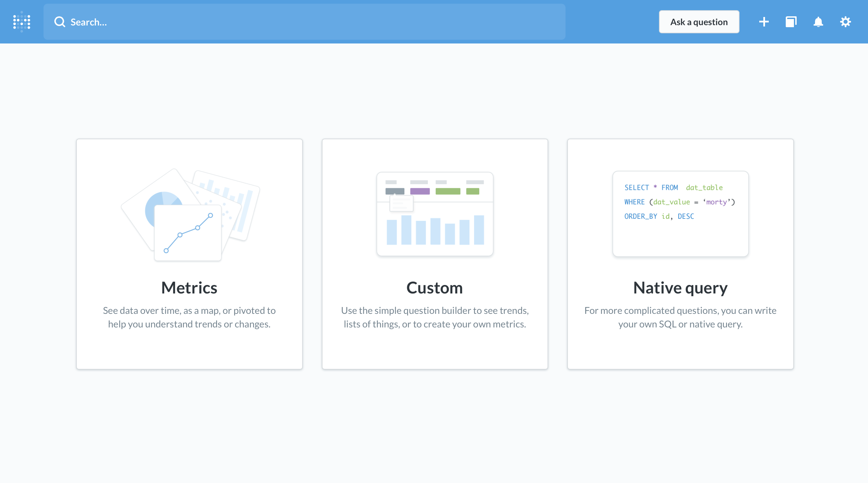Viewport: 868px width, 483px height.
Task: Click the Ask a question button
Action: [699, 22]
